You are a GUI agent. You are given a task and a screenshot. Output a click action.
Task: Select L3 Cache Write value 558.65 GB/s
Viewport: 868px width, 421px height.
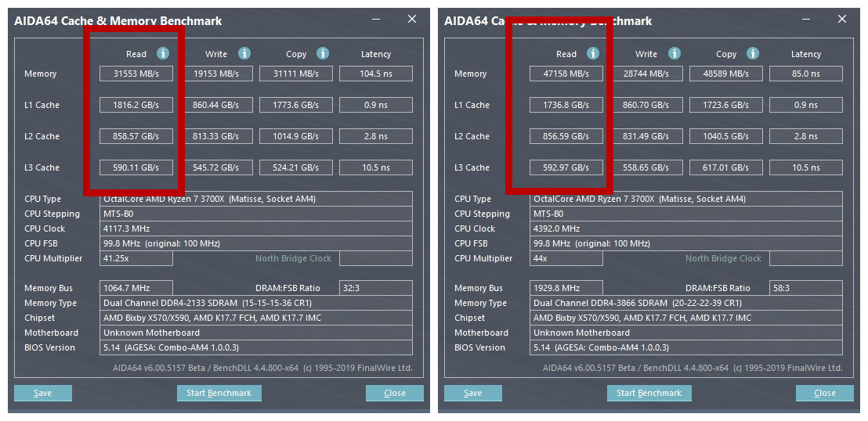(x=646, y=167)
